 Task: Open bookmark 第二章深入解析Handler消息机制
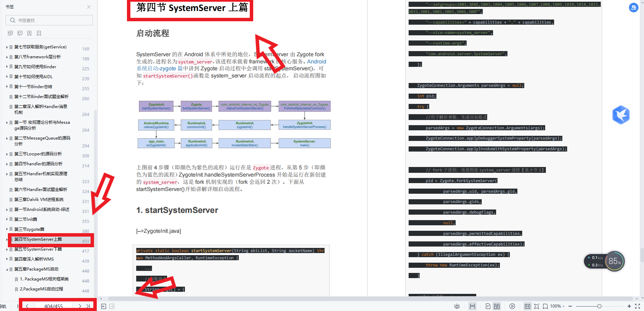(40, 109)
